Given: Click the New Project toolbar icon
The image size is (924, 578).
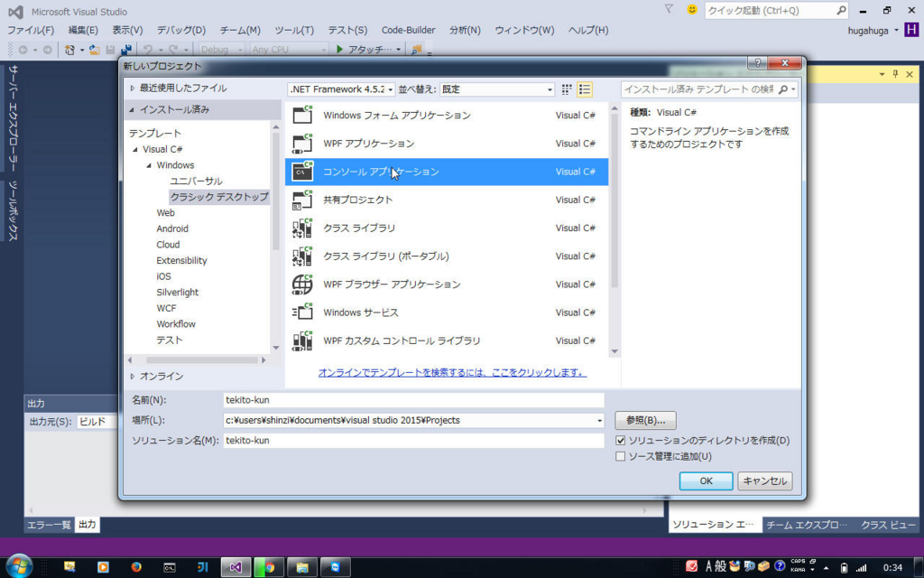Looking at the screenshot, I should pos(70,51).
